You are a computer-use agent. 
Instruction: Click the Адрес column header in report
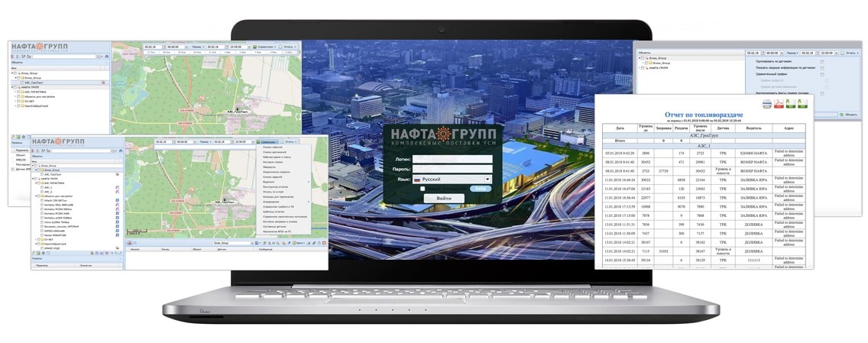click(789, 128)
